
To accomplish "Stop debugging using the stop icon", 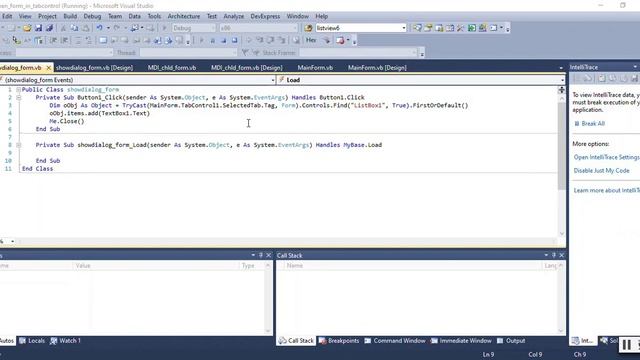I will (x=223, y=40).
